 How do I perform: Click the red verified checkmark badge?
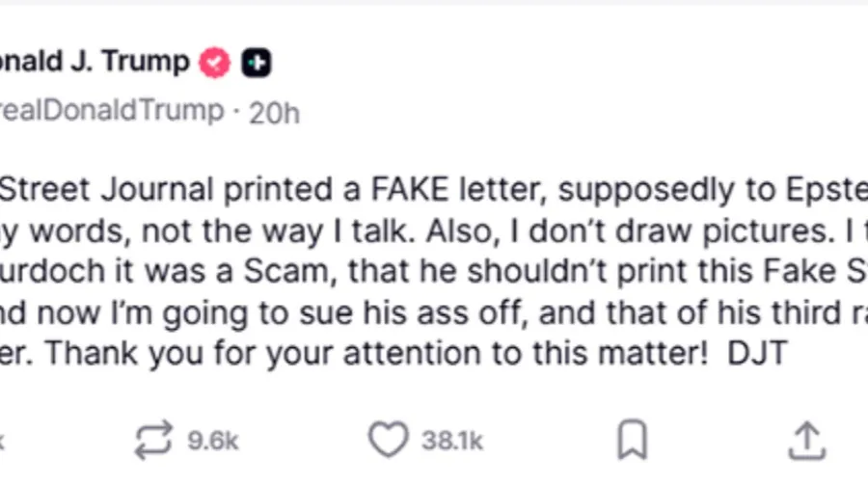(214, 63)
